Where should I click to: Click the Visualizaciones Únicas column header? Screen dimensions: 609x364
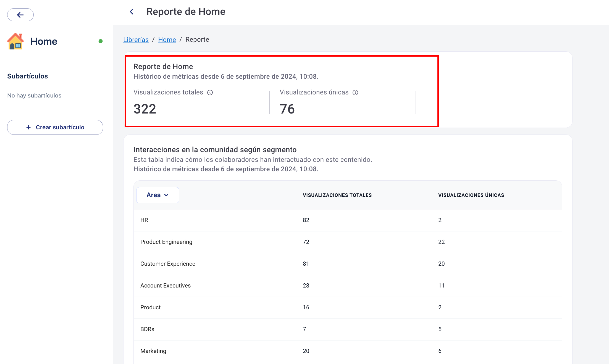(x=471, y=195)
